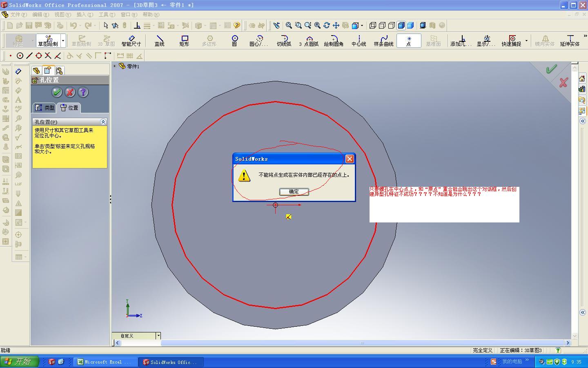
Task: Select the 3 Point Arc (3点圆弧) tool
Action: (309, 41)
